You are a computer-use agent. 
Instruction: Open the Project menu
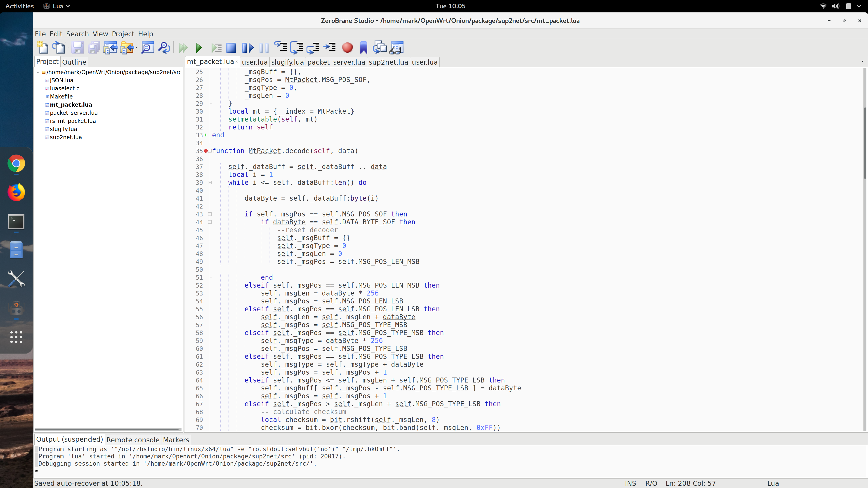pyautogui.click(x=123, y=34)
